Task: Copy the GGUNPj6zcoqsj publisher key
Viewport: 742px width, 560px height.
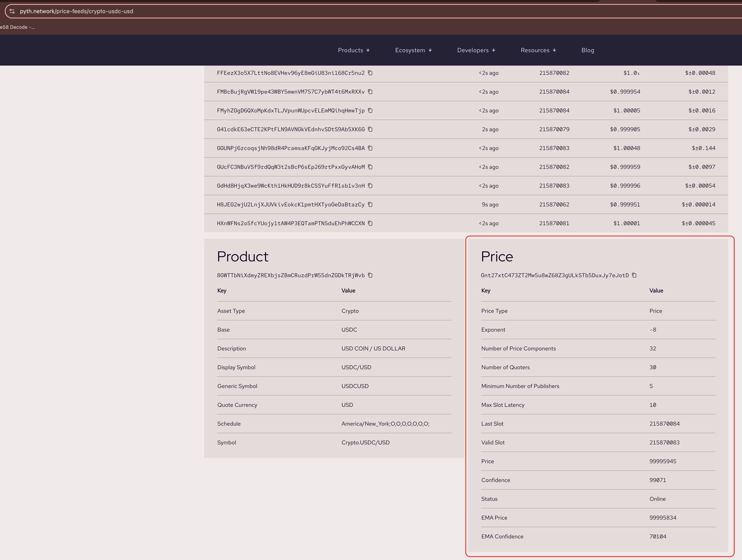Action: tap(370, 148)
